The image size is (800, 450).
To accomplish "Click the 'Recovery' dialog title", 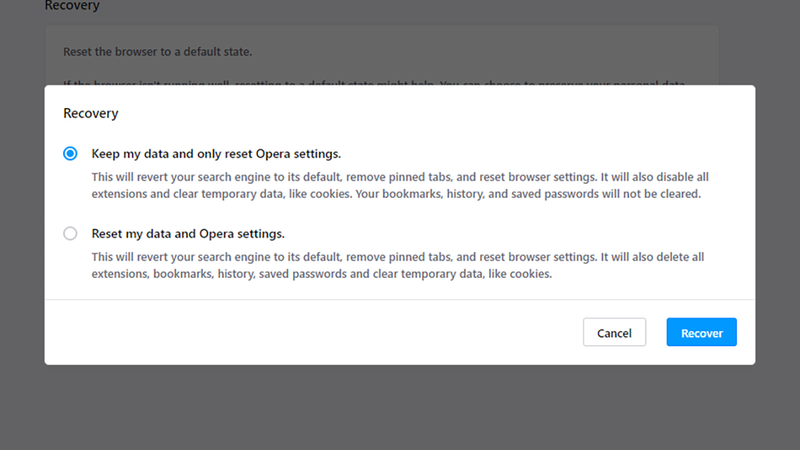I will click(x=91, y=113).
